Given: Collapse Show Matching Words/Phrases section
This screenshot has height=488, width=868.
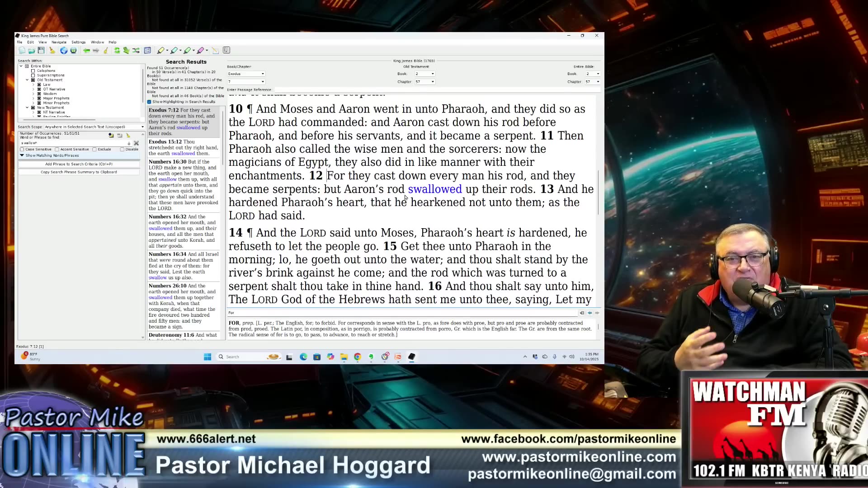Looking at the screenshot, I should point(22,155).
